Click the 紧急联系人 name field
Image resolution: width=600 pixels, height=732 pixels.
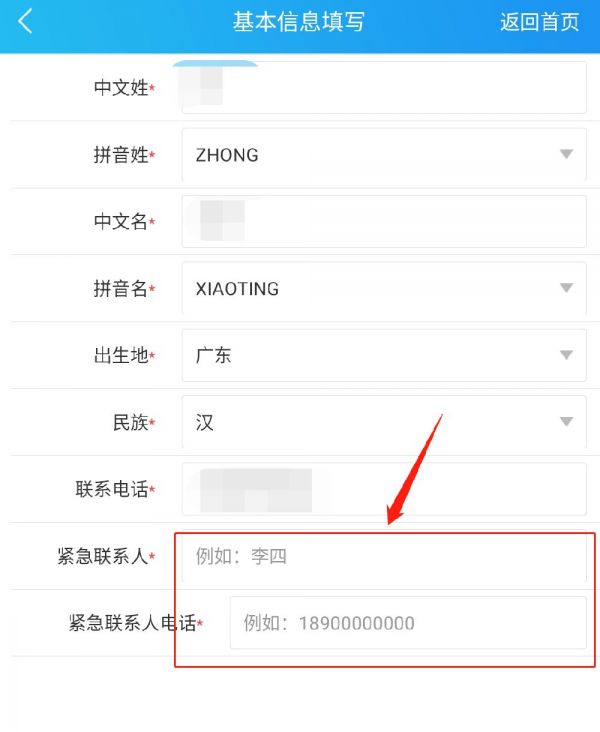coord(384,556)
